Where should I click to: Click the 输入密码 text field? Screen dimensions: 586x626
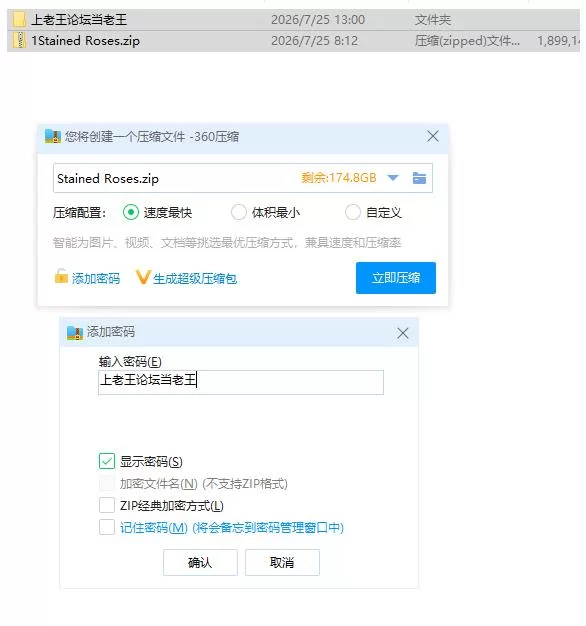click(241, 382)
